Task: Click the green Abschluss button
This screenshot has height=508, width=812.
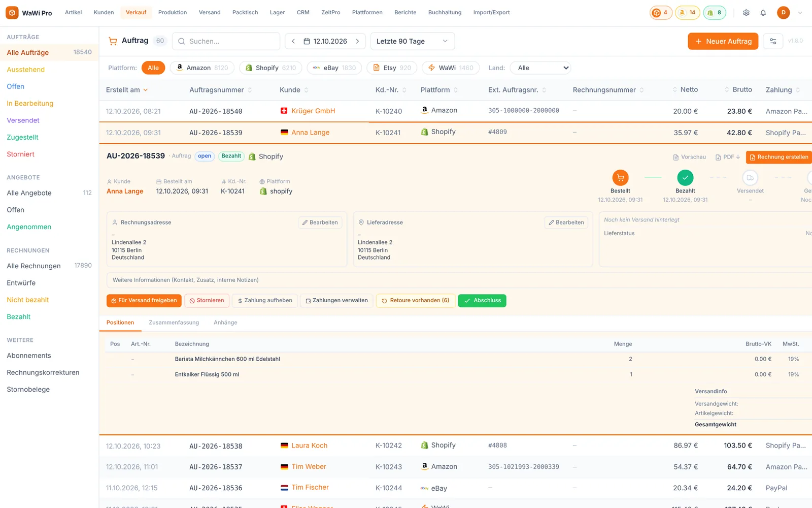Action: pos(482,301)
